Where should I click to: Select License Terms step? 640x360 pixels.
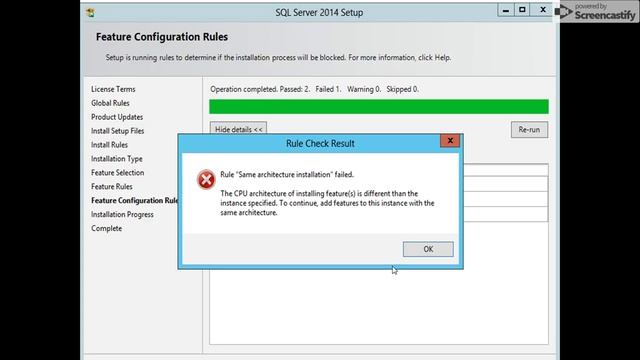pos(113,89)
